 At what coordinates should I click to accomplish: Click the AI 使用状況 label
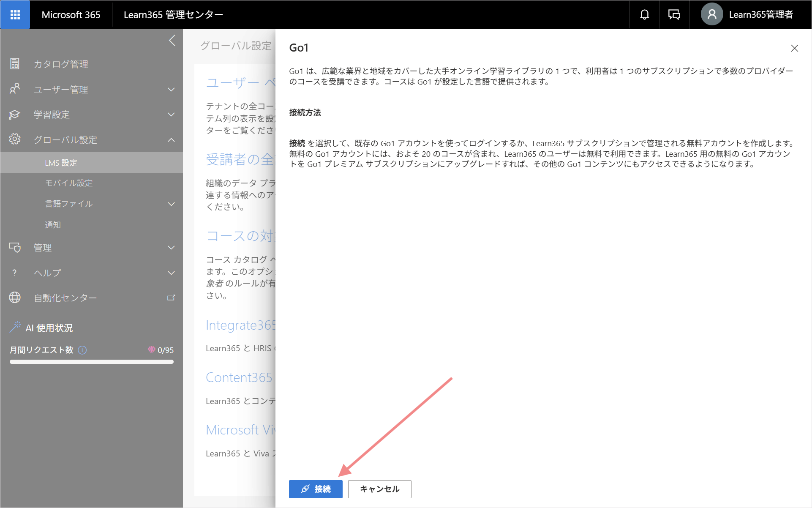click(49, 328)
